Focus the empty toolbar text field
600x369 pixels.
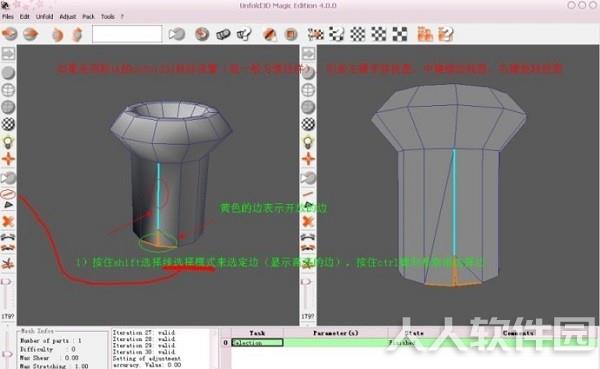tap(127, 34)
